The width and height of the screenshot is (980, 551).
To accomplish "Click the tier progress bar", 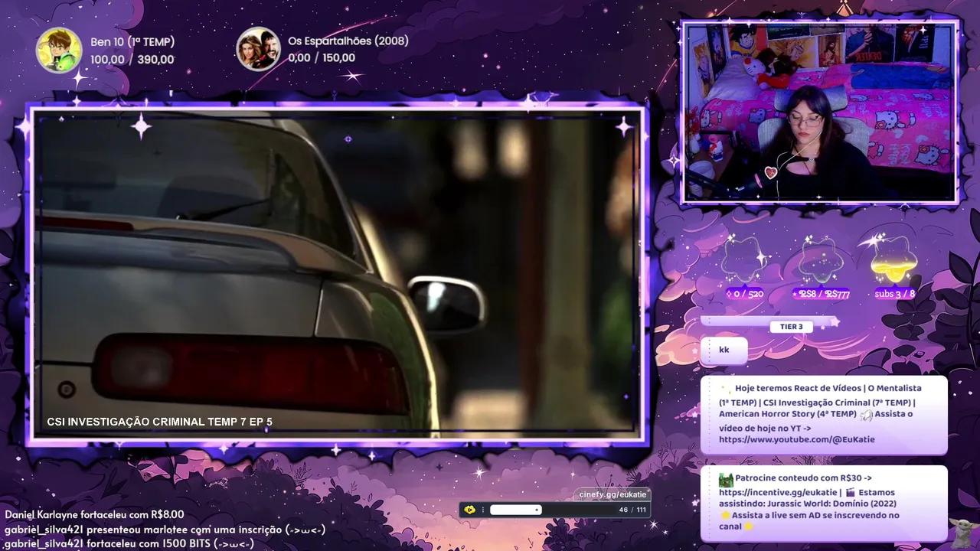I will coord(769,321).
